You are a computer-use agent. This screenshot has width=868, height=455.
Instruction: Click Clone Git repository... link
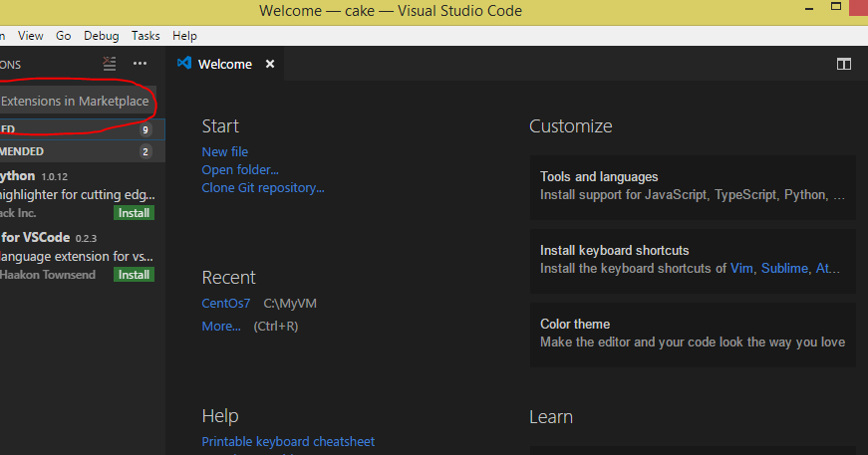click(263, 188)
